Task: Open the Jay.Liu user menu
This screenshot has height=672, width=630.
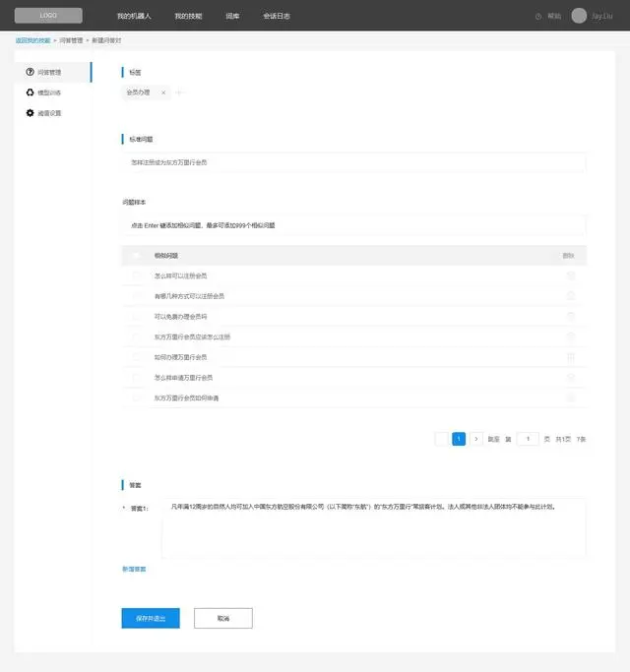Action: tap(602, 16)
